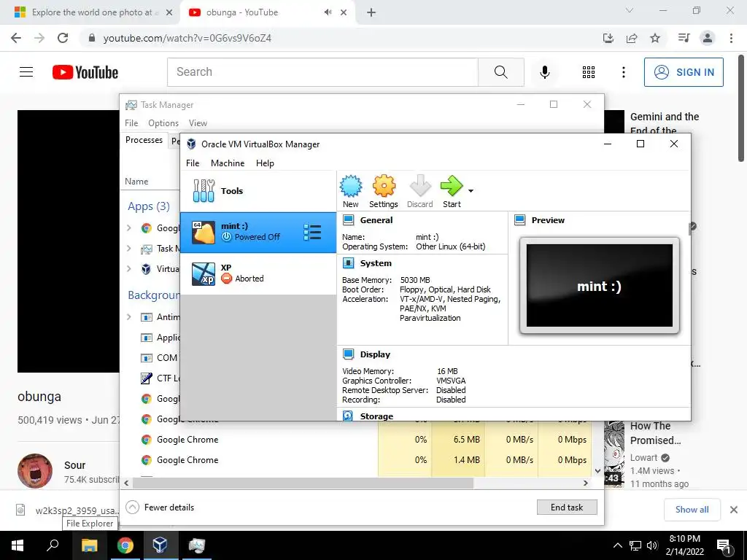Viewport: 747px width, 560px height.
Task: Click YouTube voice search microphone
Action: click(x=544, y=72)
